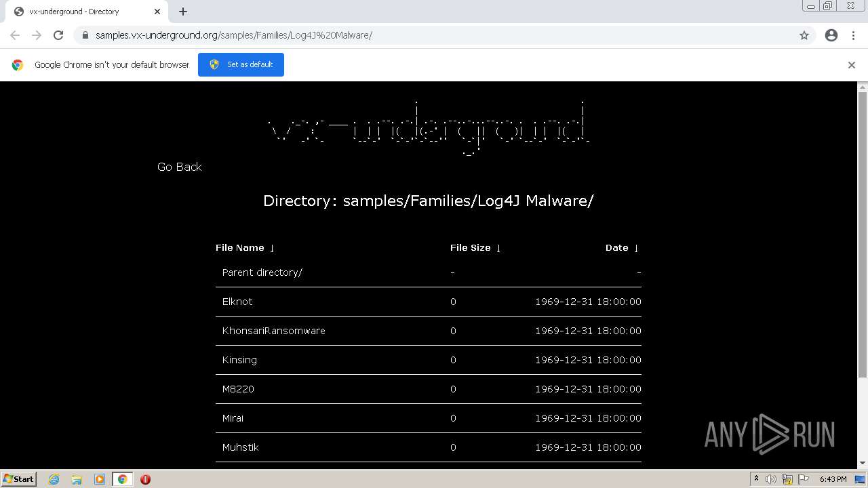This screenshot has width=868, height=488.
Task: Click Elknot date 1969-12-31 18:00:00
Action: click(x=588, y=302)
